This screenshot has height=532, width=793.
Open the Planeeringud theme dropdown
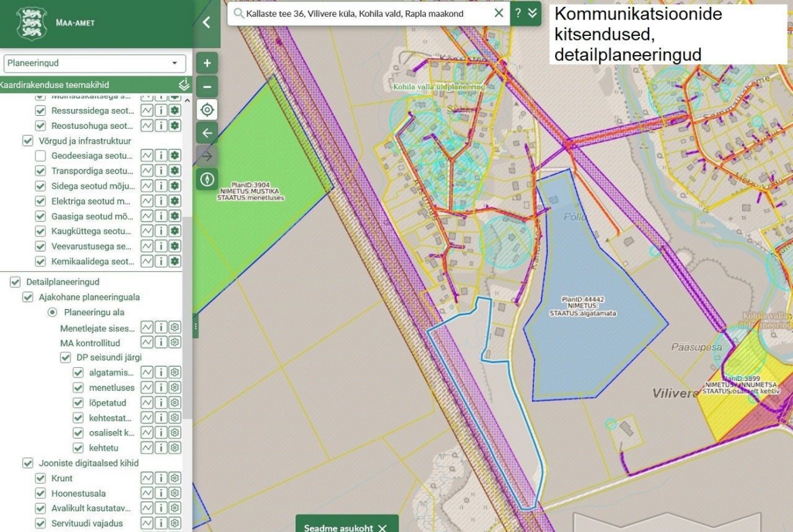[x=95, y=63]
